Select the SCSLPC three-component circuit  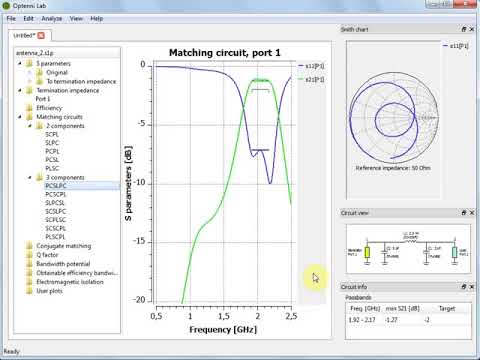pos(56,211)
